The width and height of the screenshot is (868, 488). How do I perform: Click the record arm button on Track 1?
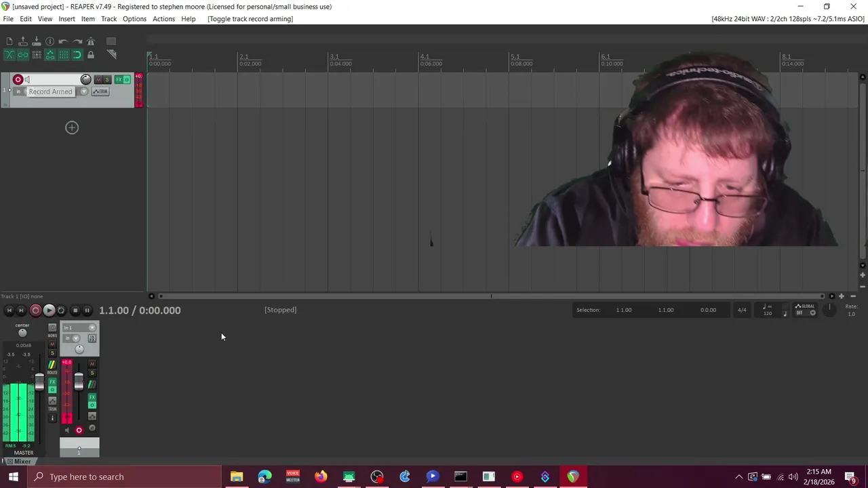point(18,79)
